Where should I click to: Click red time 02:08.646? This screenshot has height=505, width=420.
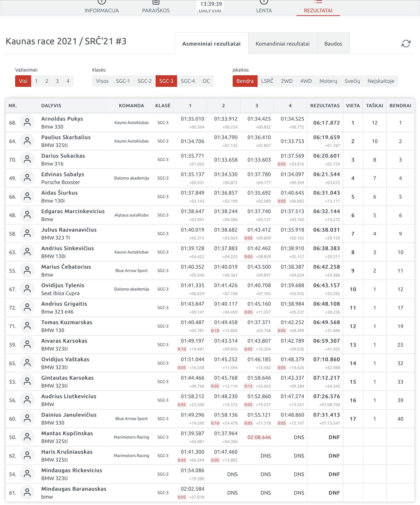click(259, 437)
